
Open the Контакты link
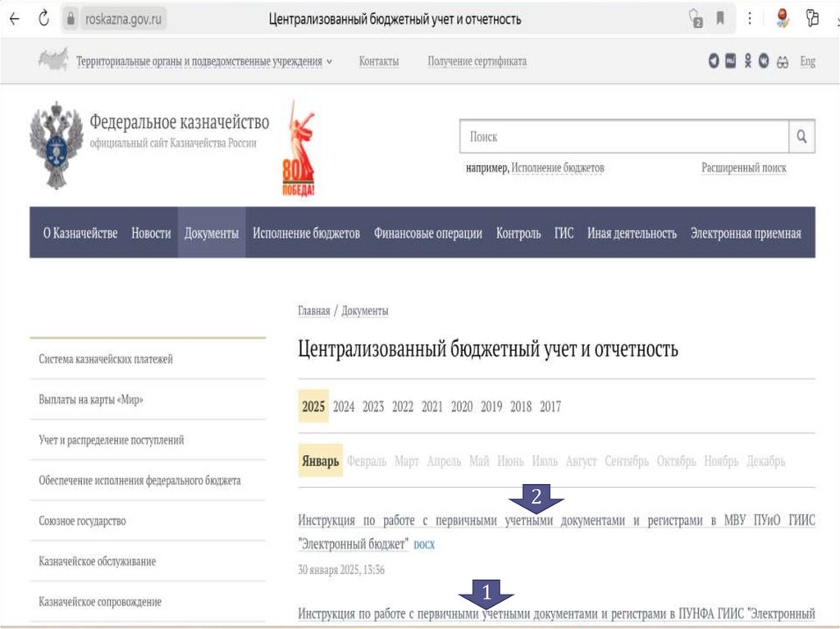pos(379,61)
